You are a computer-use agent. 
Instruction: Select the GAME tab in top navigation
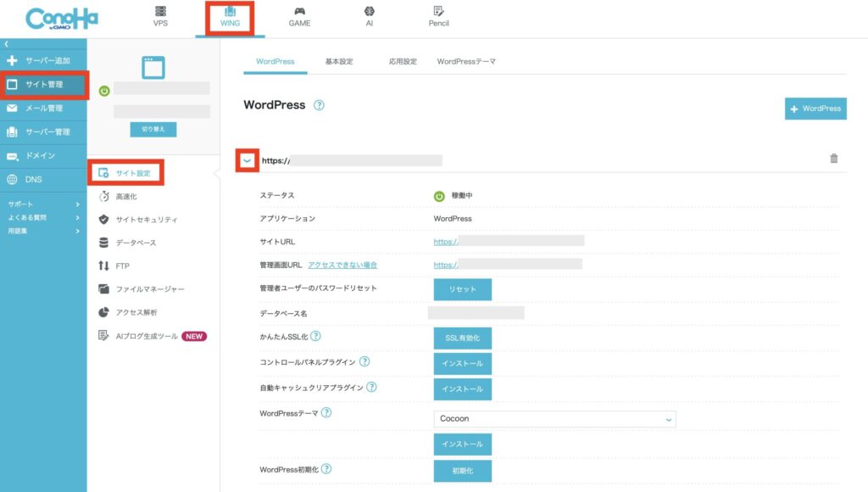(x=299, y=17)
